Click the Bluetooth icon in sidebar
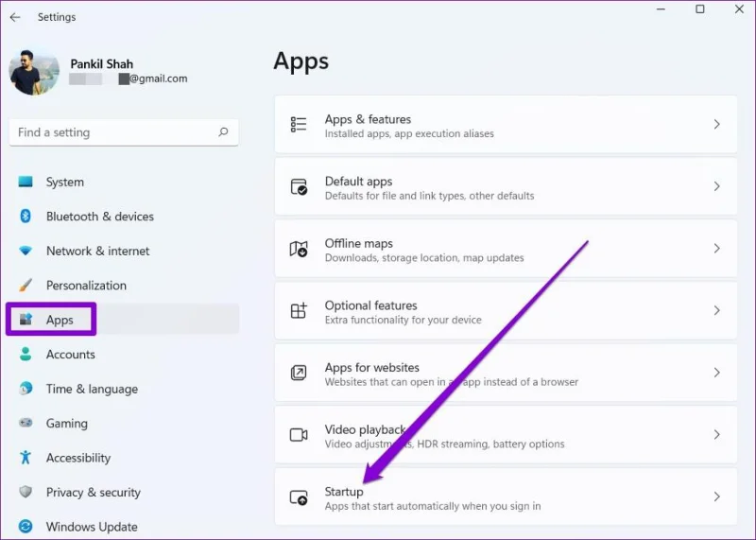Screen dimensions: 756x540 click(x=26, y=217)
